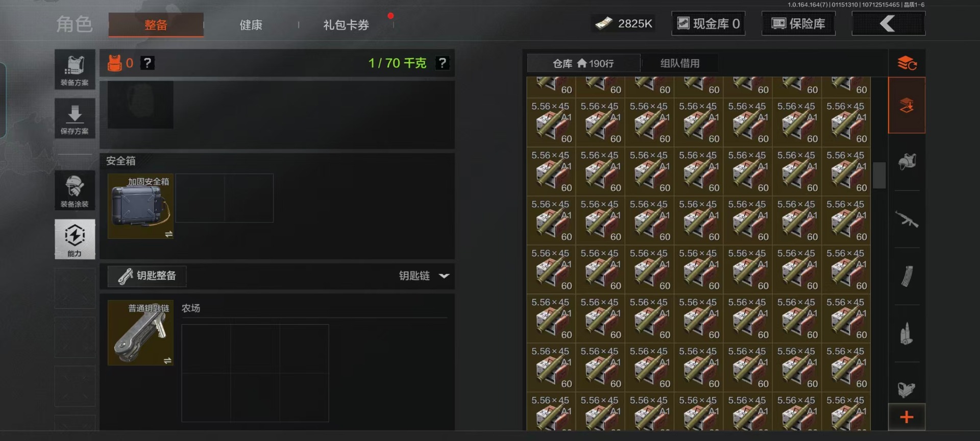Image resolution: width=980 pixels, height=441 pixels.
Task: Open the weight question mark help
Action: [442, 63]
